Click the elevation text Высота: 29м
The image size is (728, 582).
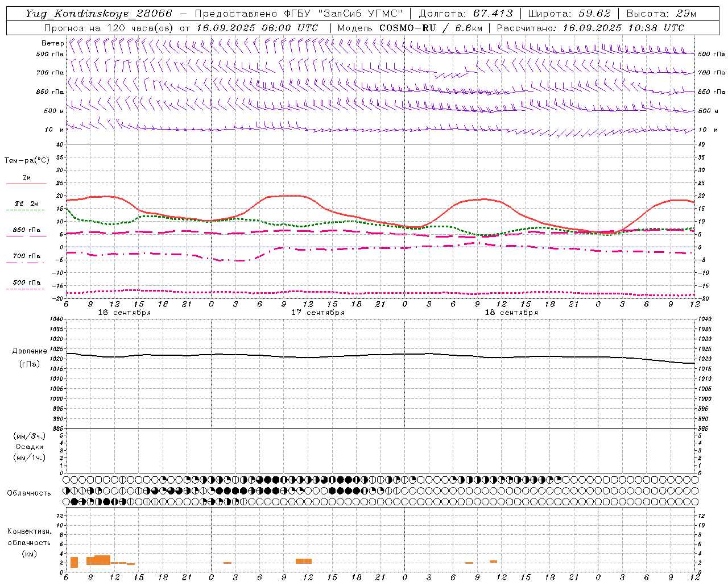pyautogui.click(x=661, y=14)
